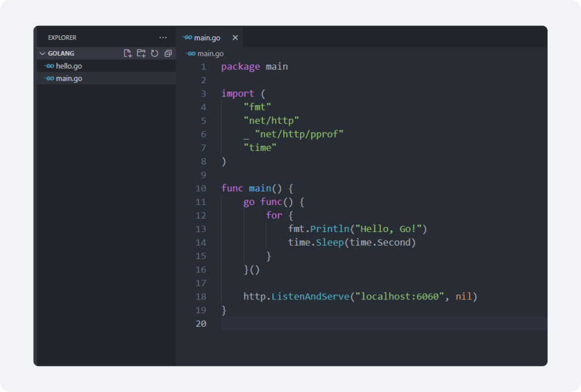This screenshot has height=392, width=581.
Task: Click the EXPLORER panel title
Action: click(x=62, y=37)
